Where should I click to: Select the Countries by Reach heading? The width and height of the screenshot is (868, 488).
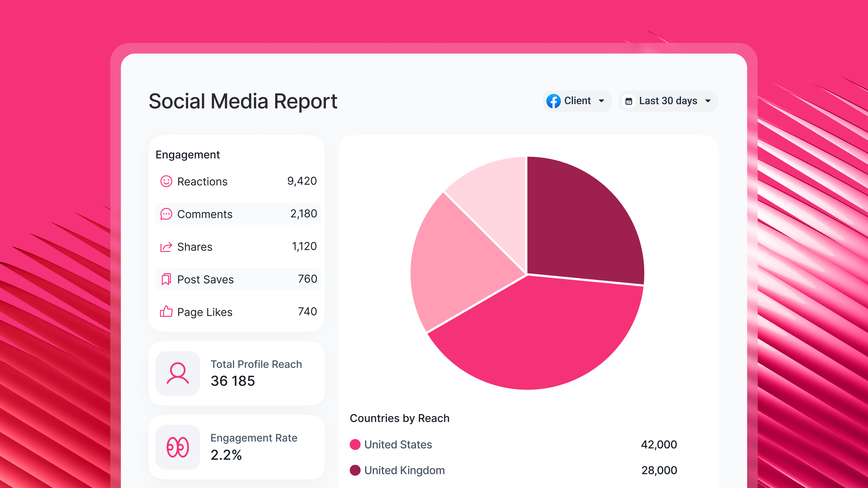(x=400, y=418)
